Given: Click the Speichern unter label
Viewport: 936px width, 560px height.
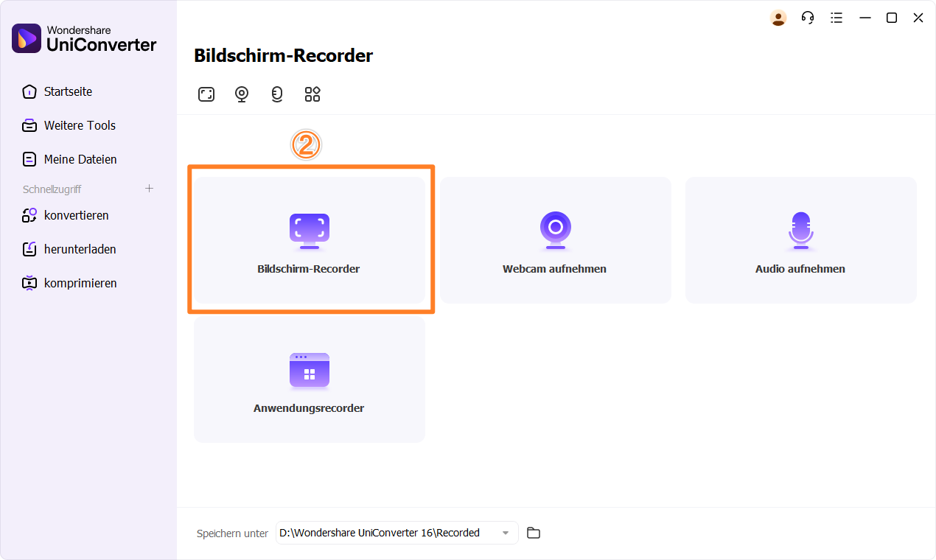Looking at the screenshot, I should tap(232, 533).
